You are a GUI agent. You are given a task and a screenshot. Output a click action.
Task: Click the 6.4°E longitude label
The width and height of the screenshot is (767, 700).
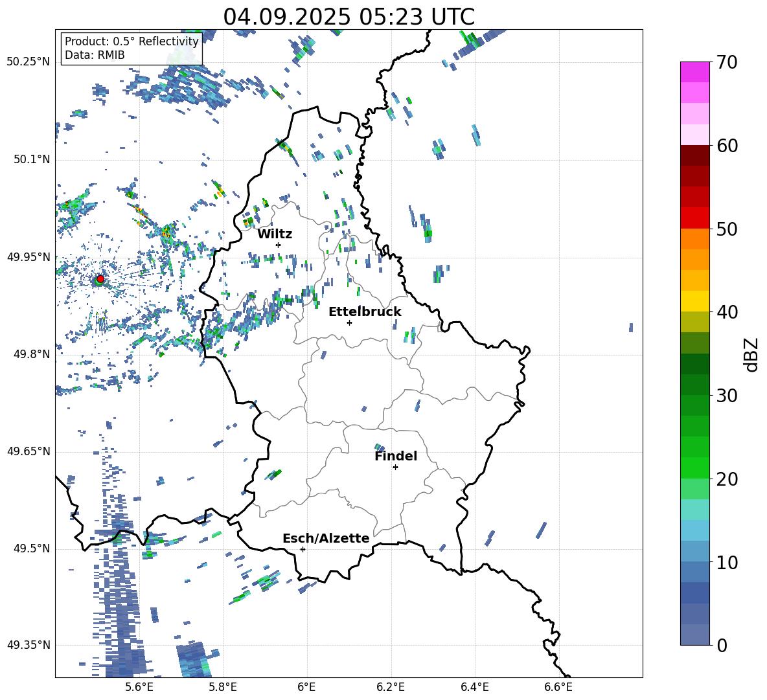475,687
